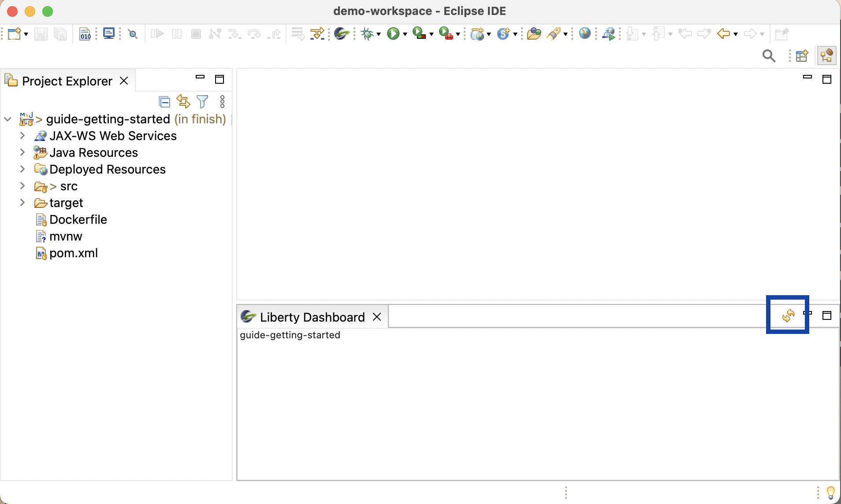
Task: Click the magnifier quick search icon
Action: (x=769, y=56)
